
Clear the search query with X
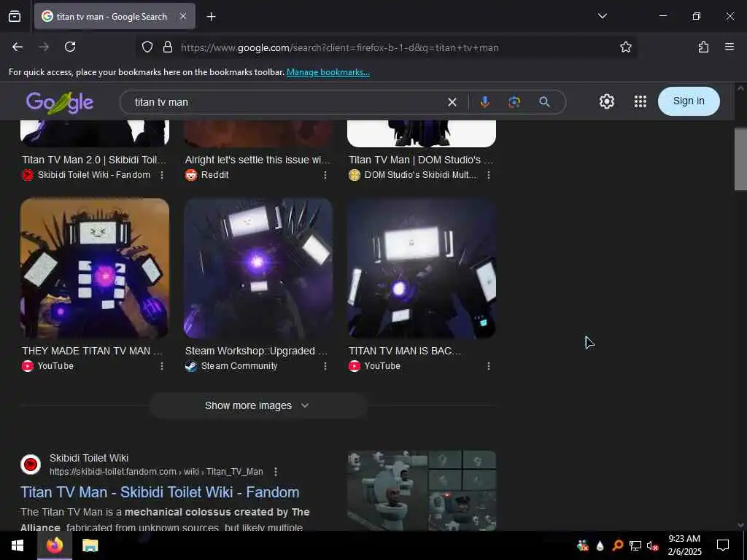click(452, 102)
